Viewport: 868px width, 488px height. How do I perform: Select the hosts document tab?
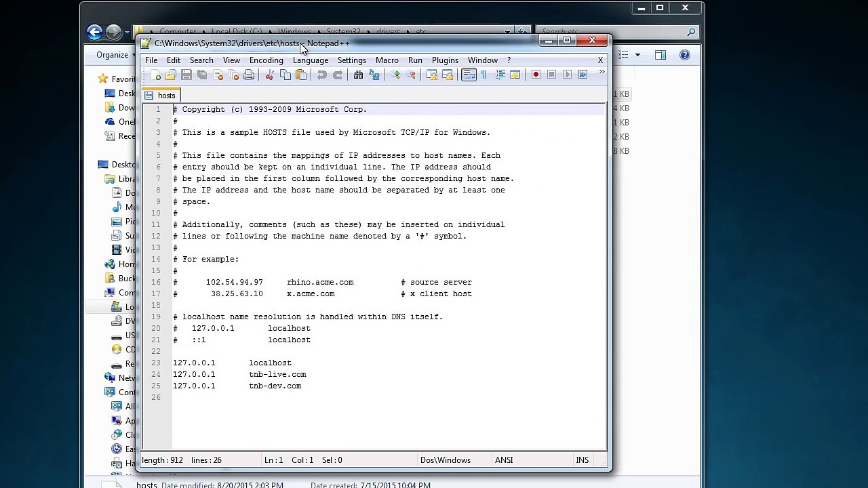pyautogui.click(x=160, y=96)
